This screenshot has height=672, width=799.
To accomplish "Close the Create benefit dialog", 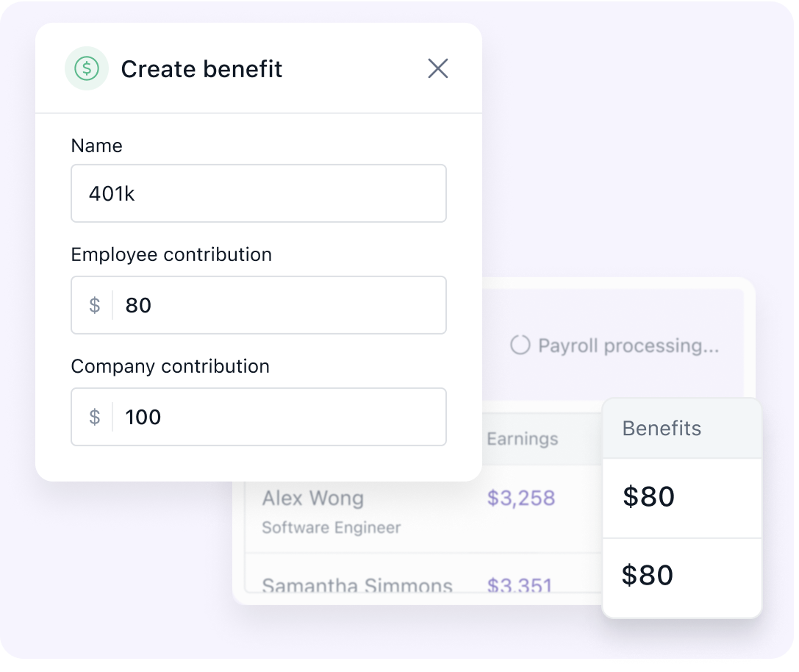I will (438, 69).
